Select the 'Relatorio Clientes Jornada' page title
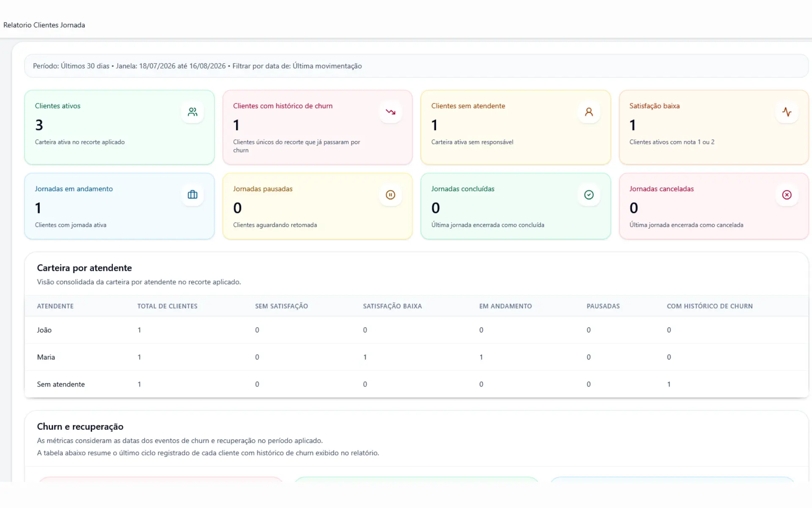 click(x=44, y=25)
